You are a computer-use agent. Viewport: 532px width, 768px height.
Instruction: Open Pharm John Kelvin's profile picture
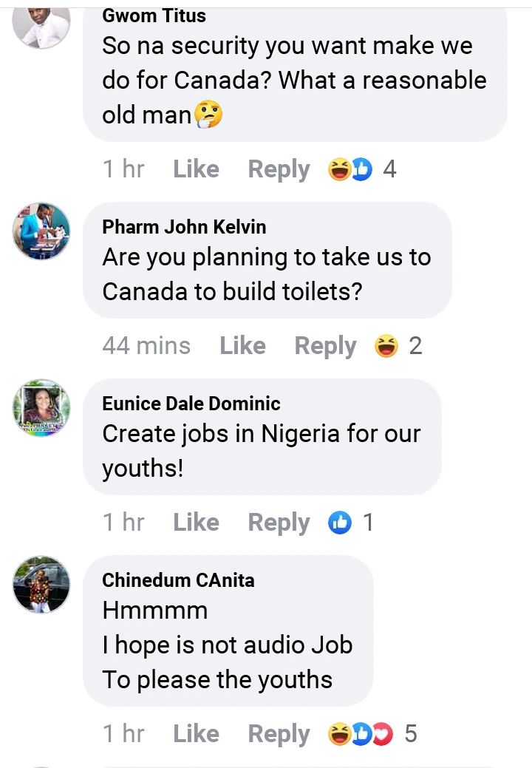click(x=41, y=231)
